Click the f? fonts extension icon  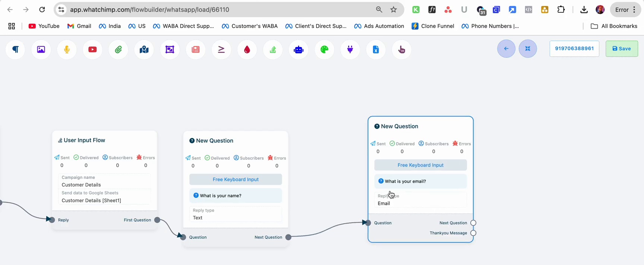click(432, 10)
